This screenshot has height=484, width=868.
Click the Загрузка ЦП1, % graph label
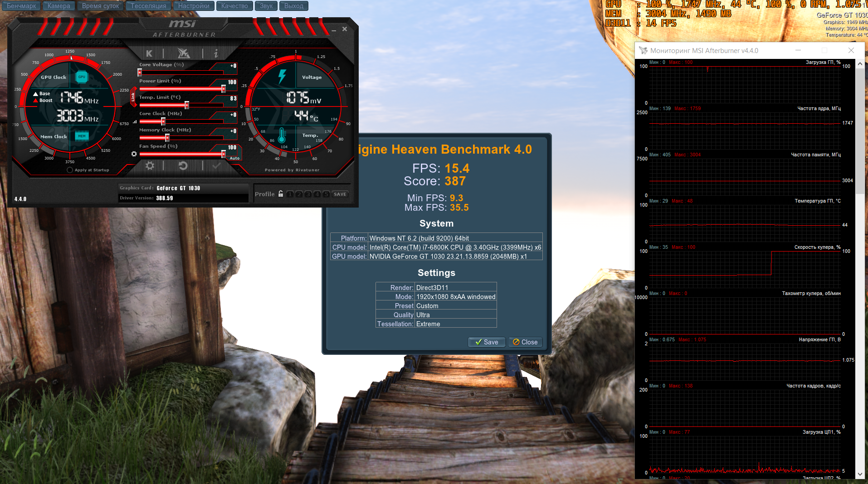click(822, 432)
